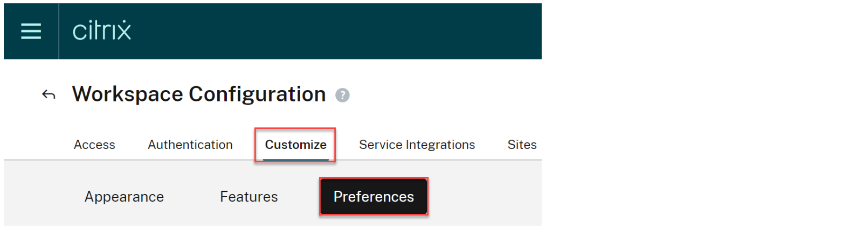Open help for Workspace Configuration
This screenshot has height=229, width=868.
pos(342,95)
